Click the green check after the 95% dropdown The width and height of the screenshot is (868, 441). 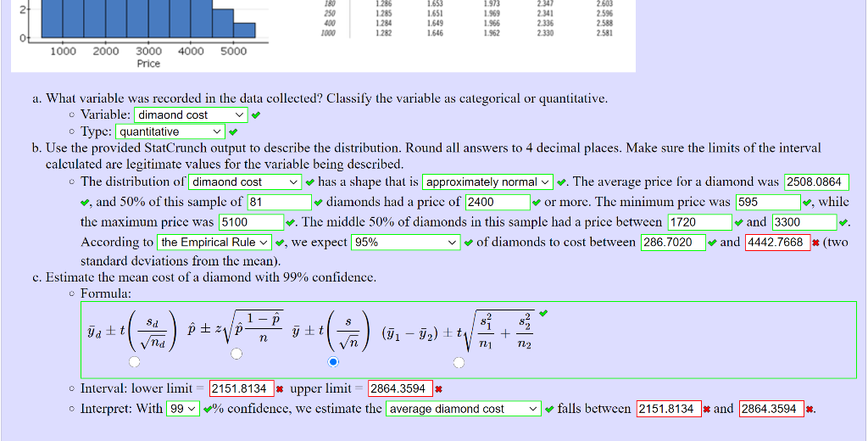pos(468,243)
